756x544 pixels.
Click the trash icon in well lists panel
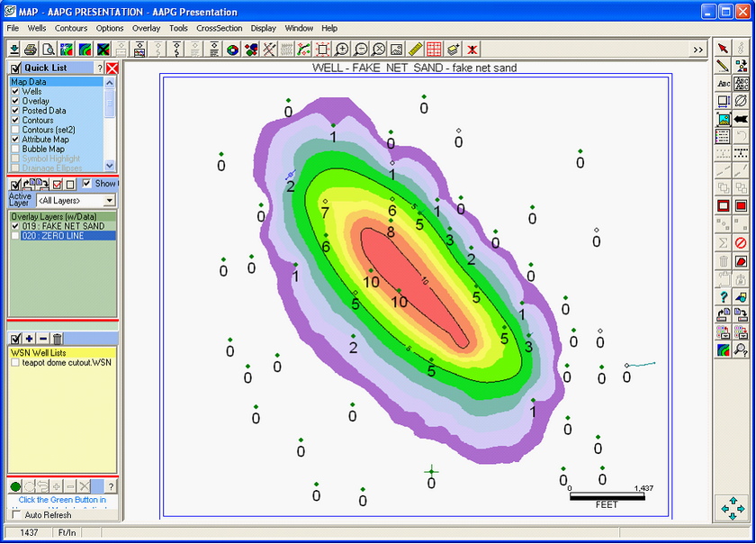pos(58,339)
